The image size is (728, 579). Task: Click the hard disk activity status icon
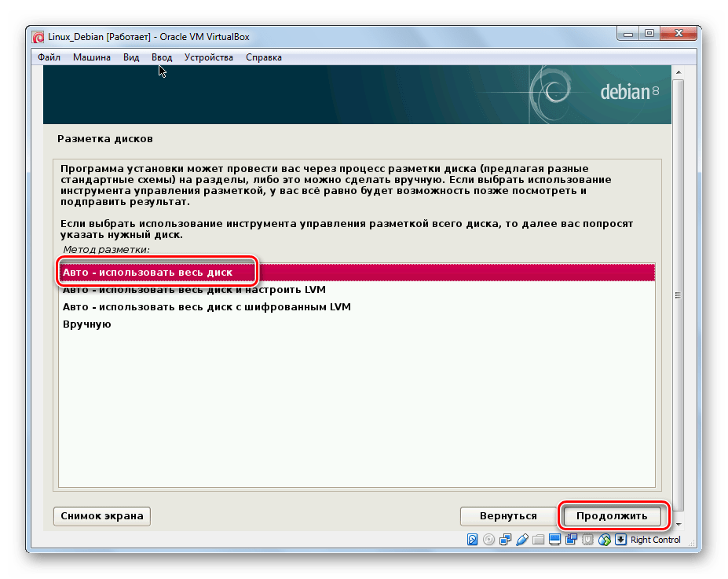(473, 540)
